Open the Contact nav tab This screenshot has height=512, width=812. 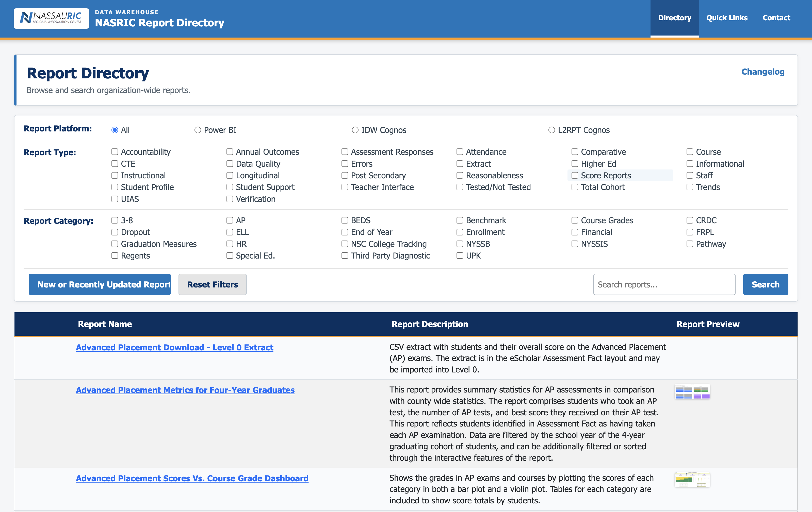[x=776, y=18]
